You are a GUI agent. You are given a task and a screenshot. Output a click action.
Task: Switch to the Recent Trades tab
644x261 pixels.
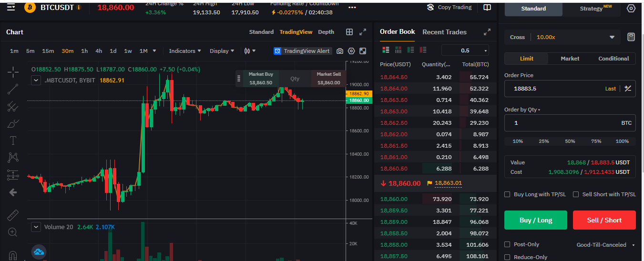pos(445,32)
